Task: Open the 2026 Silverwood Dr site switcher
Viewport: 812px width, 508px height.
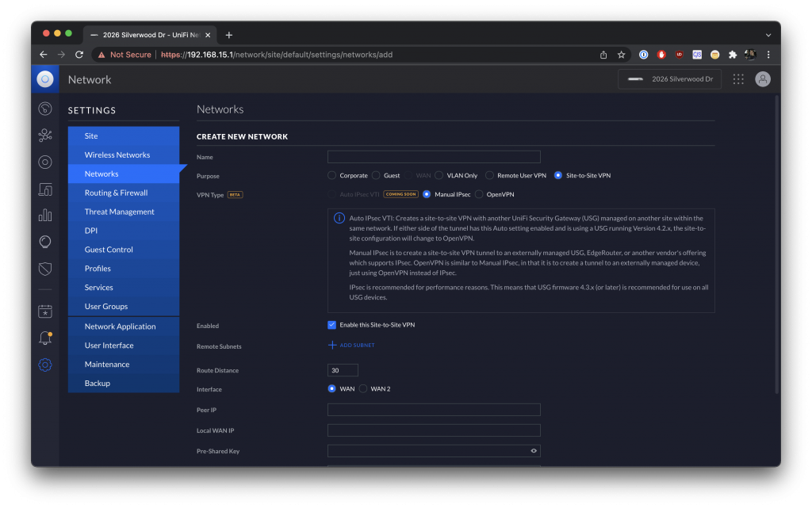Action: click(x=669, y=79)
